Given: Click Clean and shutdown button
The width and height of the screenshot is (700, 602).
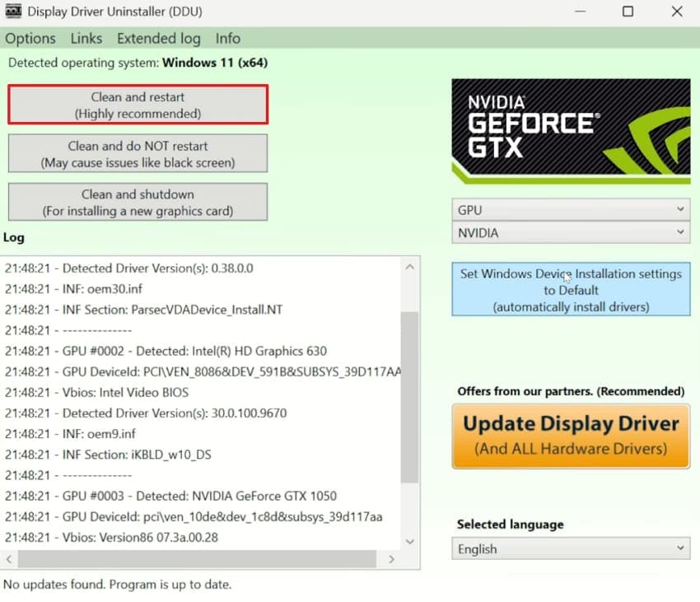Looking at the screenshot, I should [x=138, y=202].
